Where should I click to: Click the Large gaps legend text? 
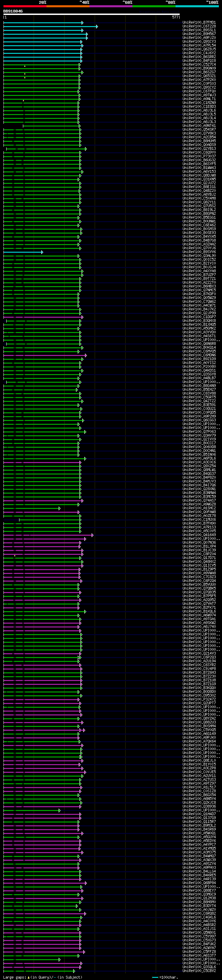coord(43,977)
